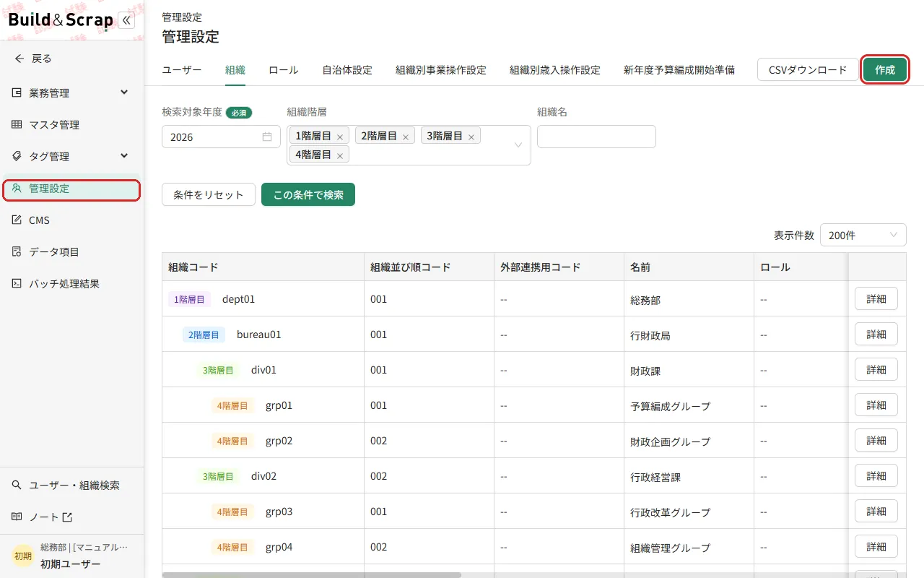Open the 新年度予算編成開始準備 tab
The height and width of the screenshot is (578, 924).
[x=679, y=70]
